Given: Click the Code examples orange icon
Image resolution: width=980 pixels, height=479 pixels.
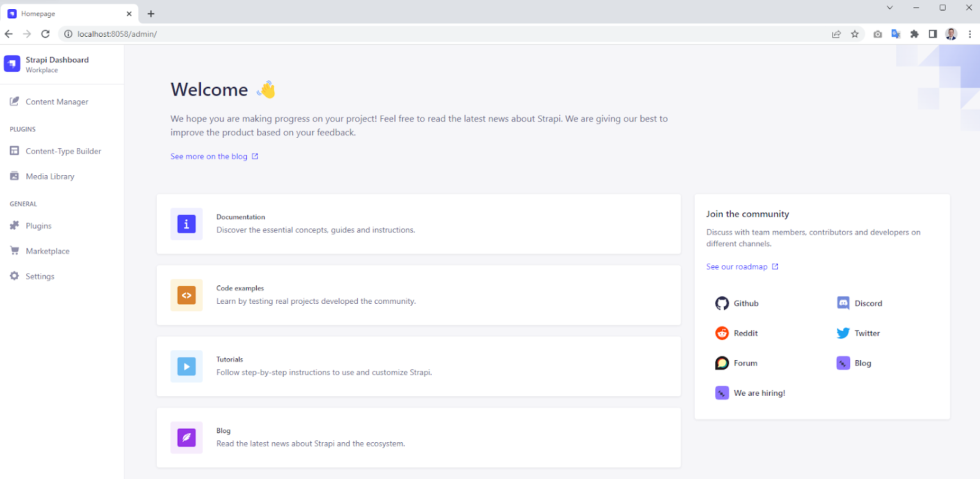Looking at the screenshot, I should click(186, 295).
